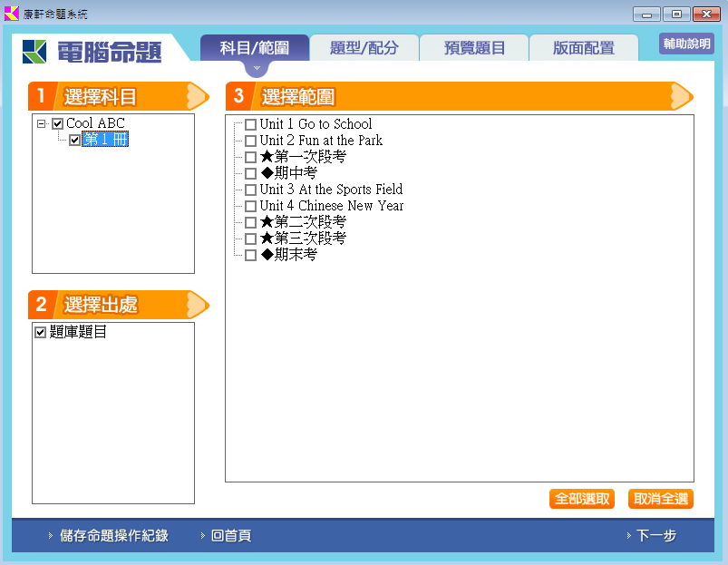Tick the Unit 1 Go to School checkbox

pyautogui.click(x=251, y=124)
